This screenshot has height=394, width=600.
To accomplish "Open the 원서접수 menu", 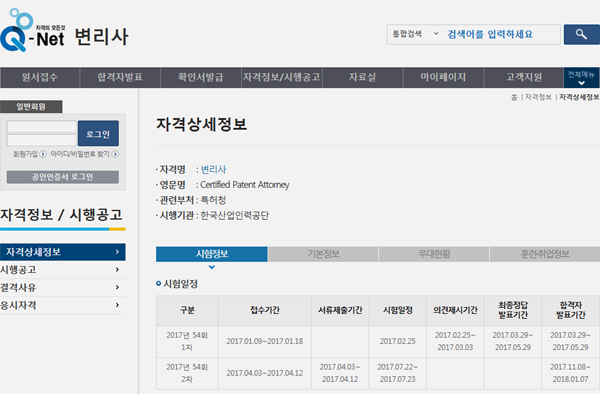I will point(39,77).
